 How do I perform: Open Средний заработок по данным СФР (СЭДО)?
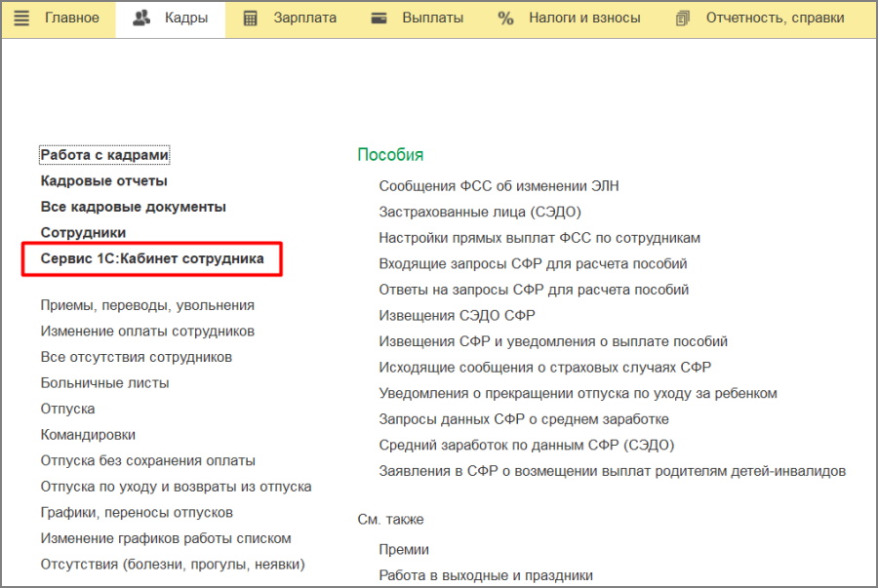tap(527, 445)
